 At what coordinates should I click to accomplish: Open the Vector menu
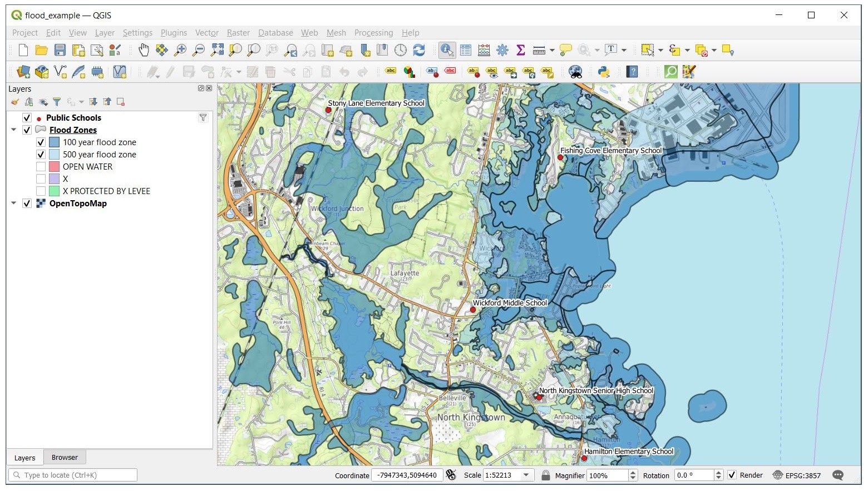pos(207,33)
